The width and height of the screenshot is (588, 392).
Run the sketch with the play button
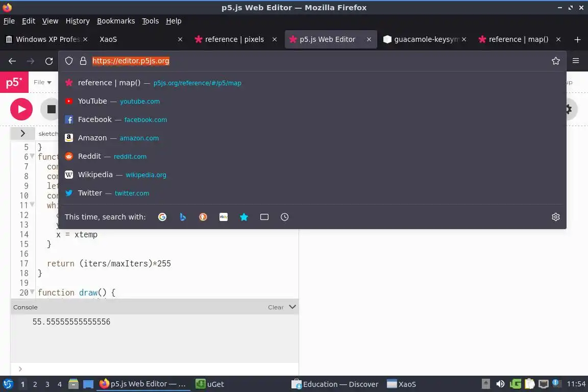pos(21,109)
